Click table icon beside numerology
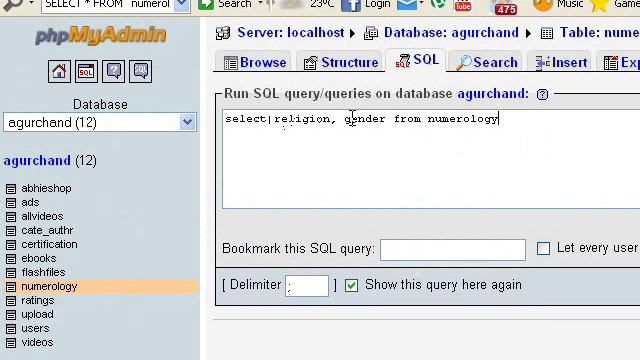 (11, 287)
